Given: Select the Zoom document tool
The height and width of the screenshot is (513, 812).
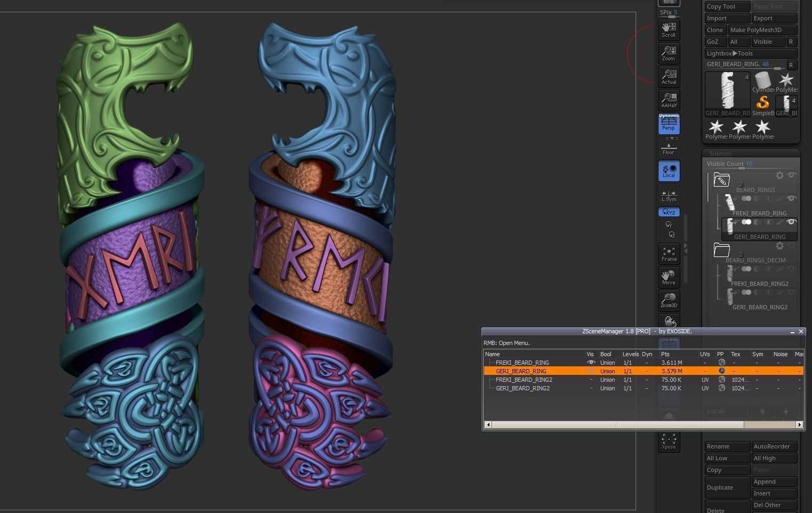Looking at the screenshot, I should pos(669,53).
